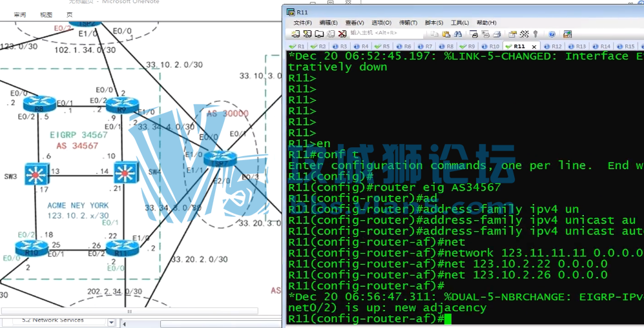Open the 审阅 tab in OneNote
Image resolution: width=644 pixels, height=328 pixels.
coord(20,15)
